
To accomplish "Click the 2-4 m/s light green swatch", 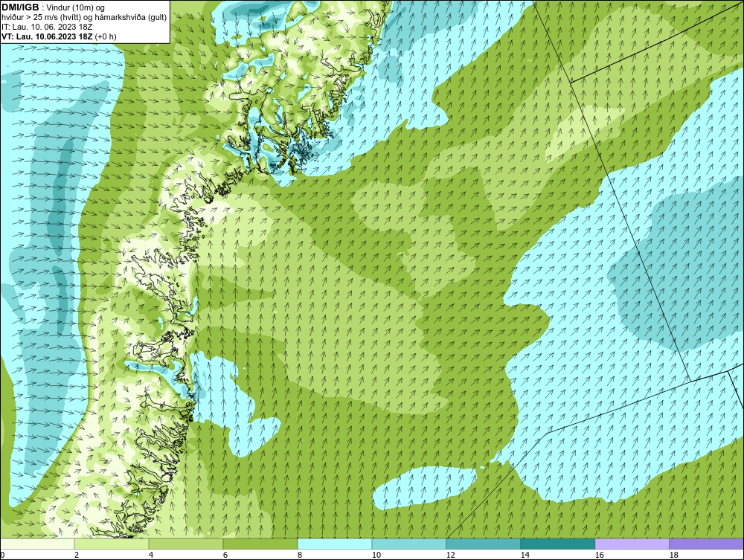I will coord(112,544).
